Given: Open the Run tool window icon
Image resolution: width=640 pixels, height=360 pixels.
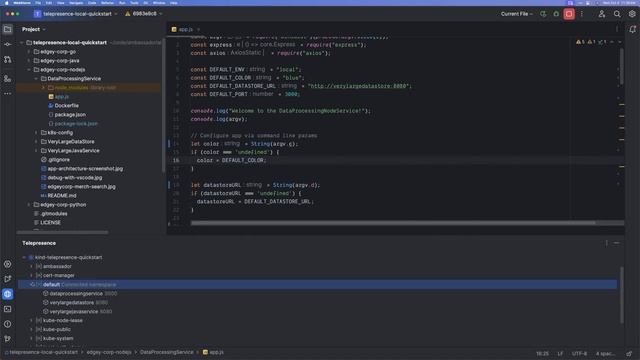Looking at the screenshot, I should 7,279.
